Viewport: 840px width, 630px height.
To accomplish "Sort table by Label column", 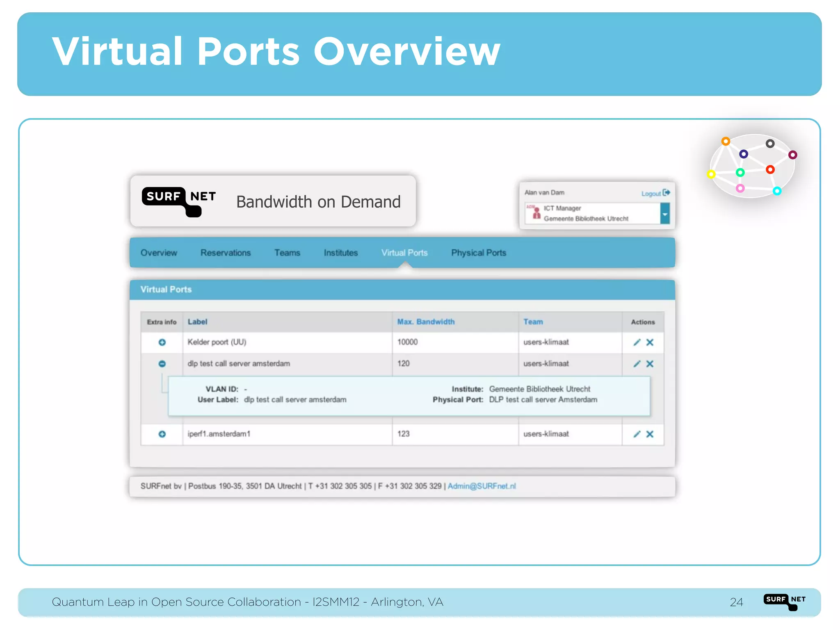I will 197,322.
